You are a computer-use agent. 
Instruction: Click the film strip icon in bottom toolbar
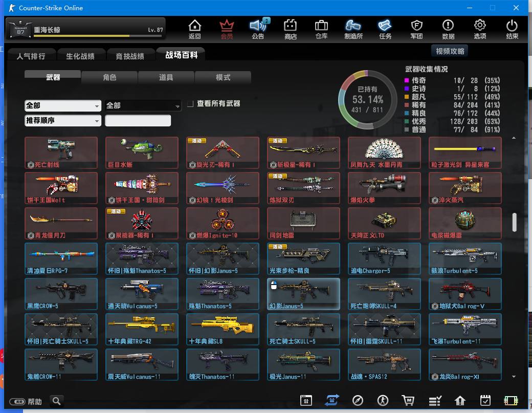click(x=511, y=401)
